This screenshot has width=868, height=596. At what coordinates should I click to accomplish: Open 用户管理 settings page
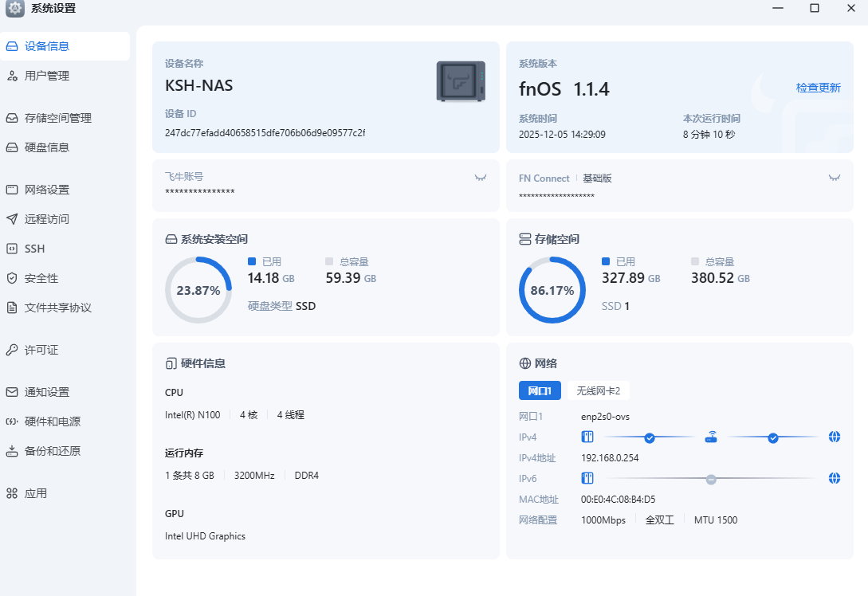point(47,76)
